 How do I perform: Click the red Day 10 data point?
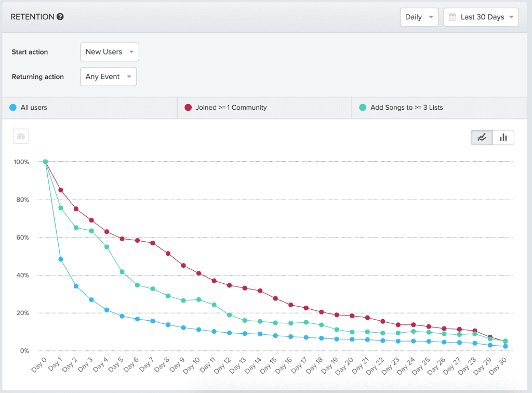(x=199, y=272)
